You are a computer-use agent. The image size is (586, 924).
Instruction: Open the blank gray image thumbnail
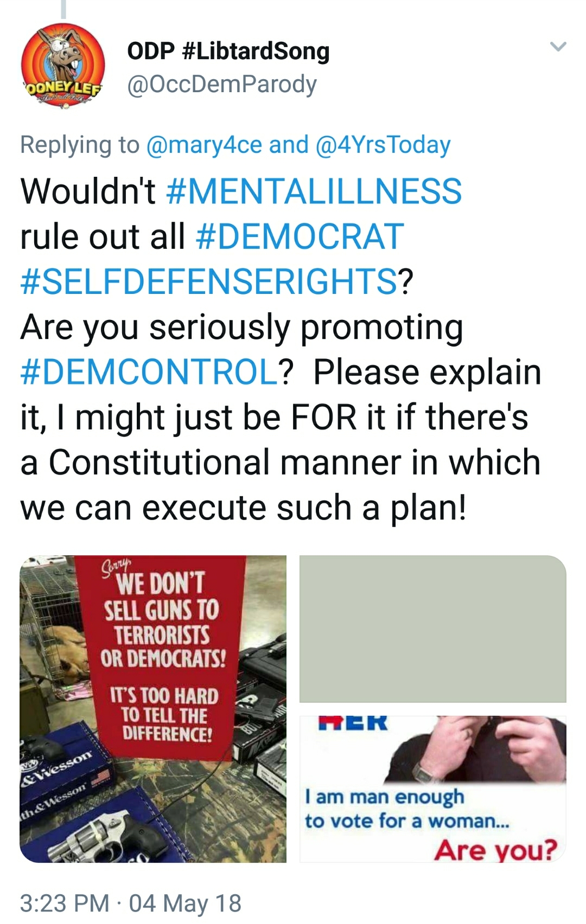pos(433,629)
